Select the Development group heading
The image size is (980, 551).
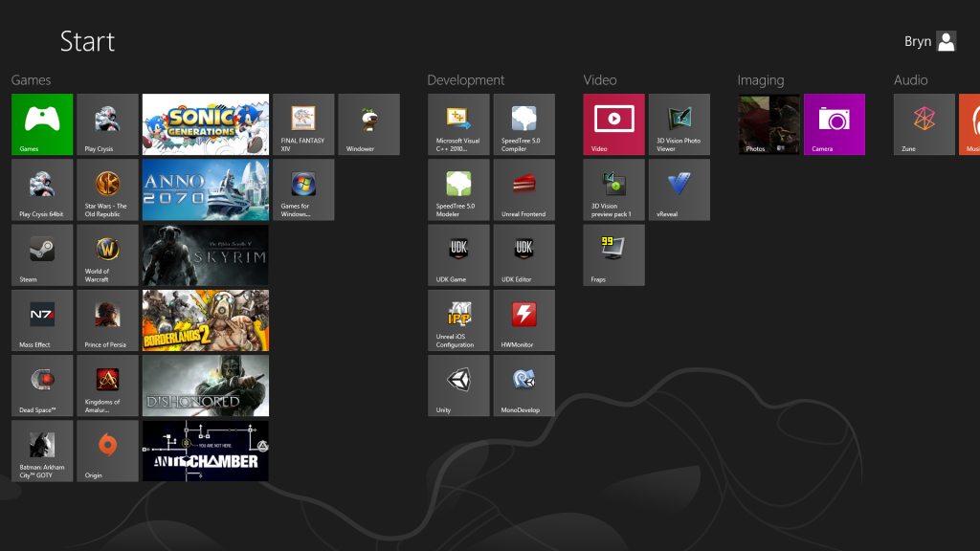click(x=466, y=80)
